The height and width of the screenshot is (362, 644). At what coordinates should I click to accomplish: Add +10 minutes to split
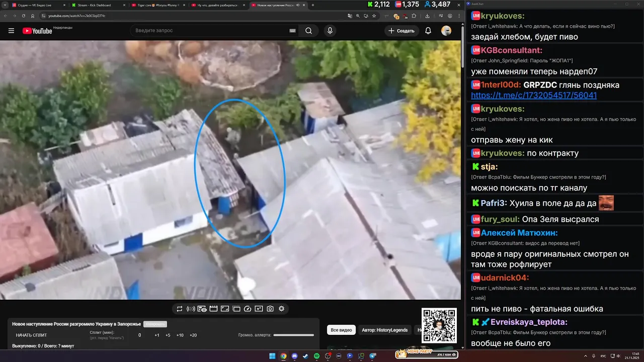pyautogui.click(x=180, y=335)
